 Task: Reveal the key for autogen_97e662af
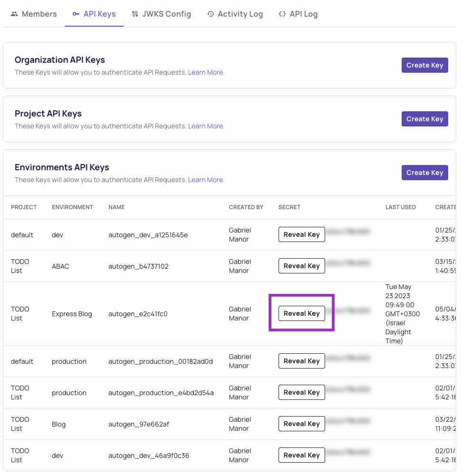pyautogui.click(x=301, y=423)
